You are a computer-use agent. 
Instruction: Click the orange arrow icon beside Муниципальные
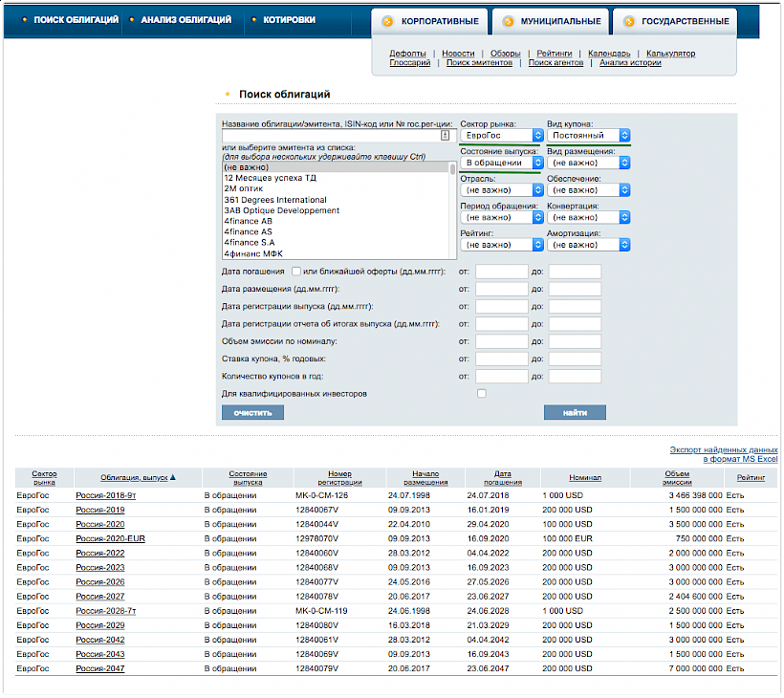[508, 21]
